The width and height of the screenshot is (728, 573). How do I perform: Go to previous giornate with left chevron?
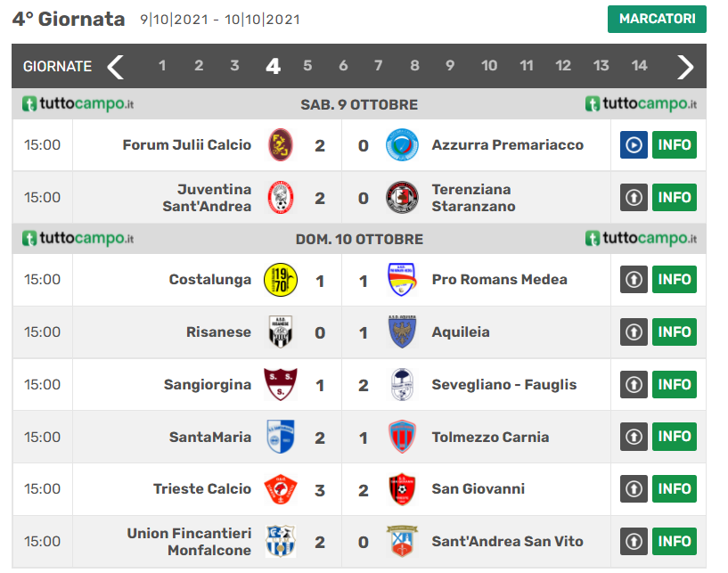click(115, 67)
